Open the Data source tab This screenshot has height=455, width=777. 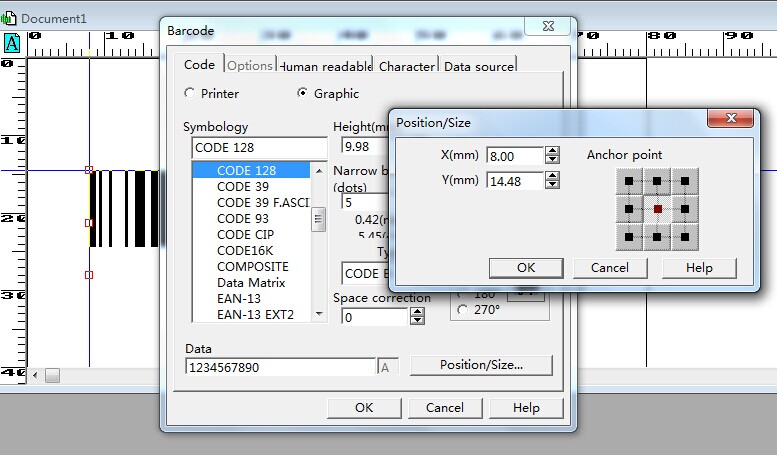click(x=478, y=66)
